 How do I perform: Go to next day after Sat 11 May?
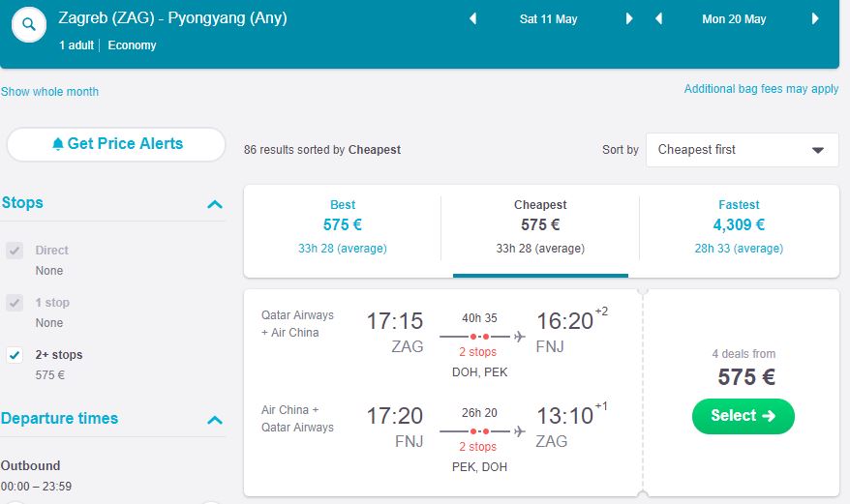pyautogui.click(x=629, y=19)
